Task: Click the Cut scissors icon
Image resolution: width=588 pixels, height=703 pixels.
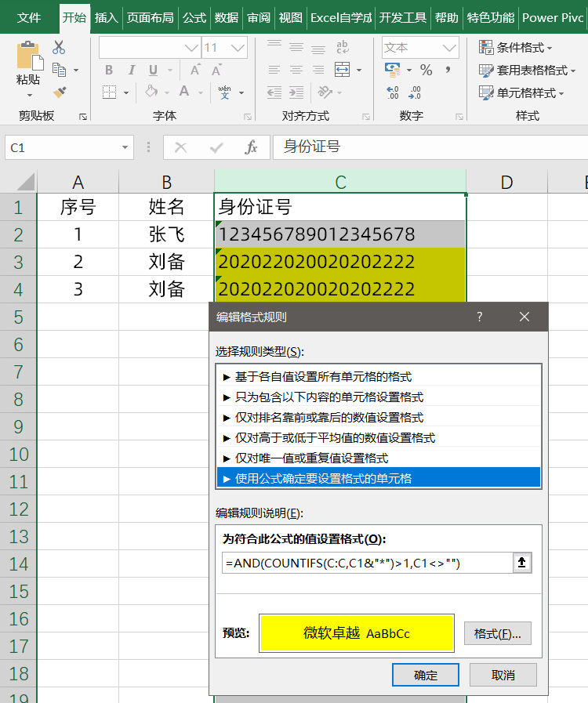Action: [x=59, y=48]
